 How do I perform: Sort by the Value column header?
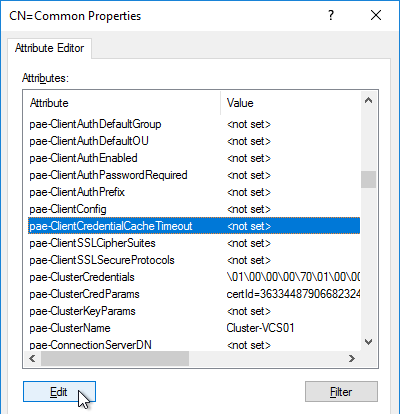pos(291,103)
